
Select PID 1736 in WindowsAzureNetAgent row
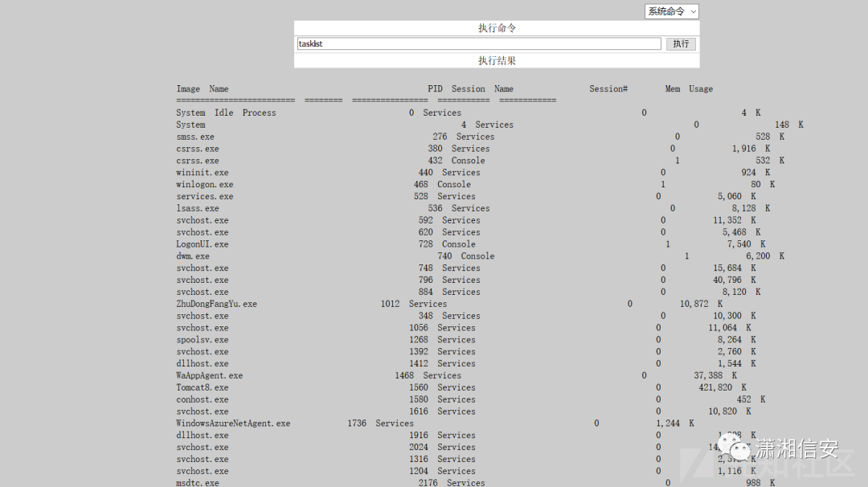coord(357,424)
